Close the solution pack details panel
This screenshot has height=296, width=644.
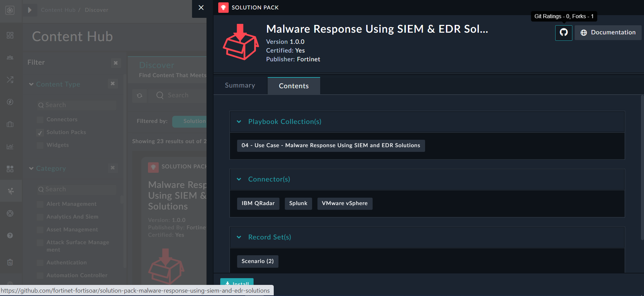click(x=201, y=7)
